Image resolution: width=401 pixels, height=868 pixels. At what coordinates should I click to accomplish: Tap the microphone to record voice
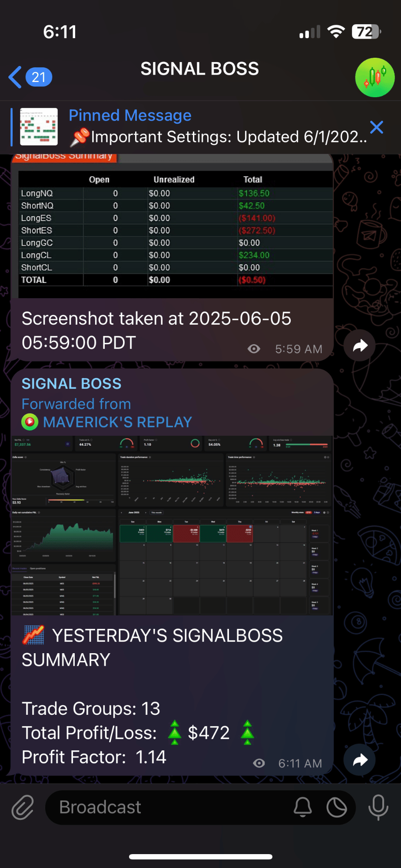pos(378,807)
